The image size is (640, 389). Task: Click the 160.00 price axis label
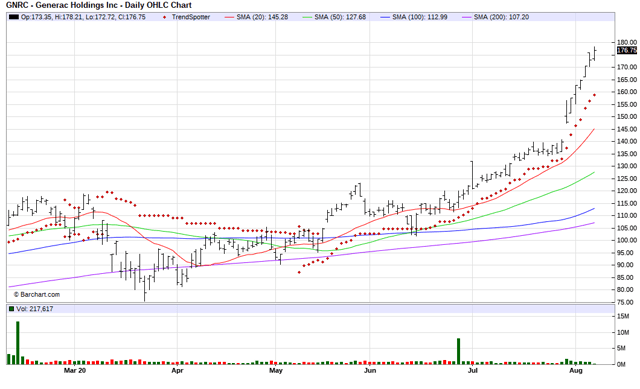(627, 92)
